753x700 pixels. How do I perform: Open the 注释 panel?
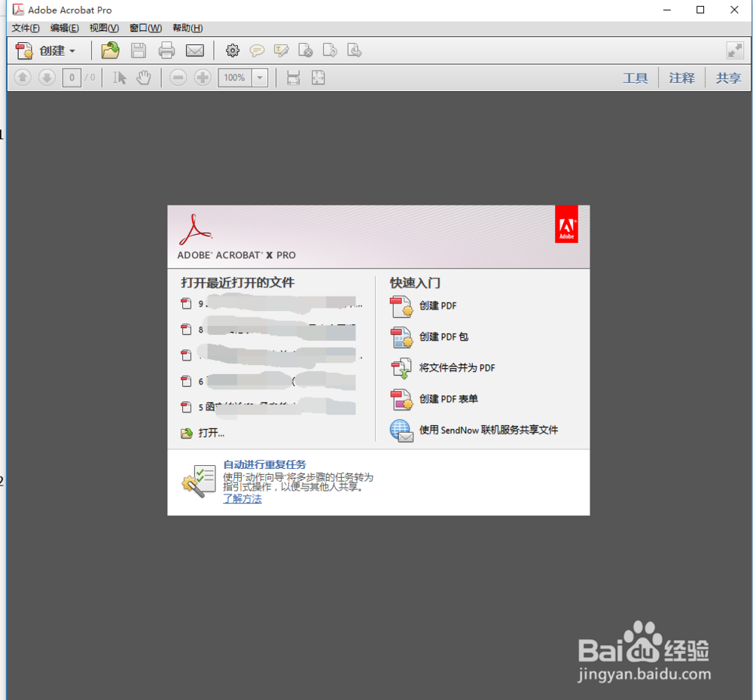point(682,78)
